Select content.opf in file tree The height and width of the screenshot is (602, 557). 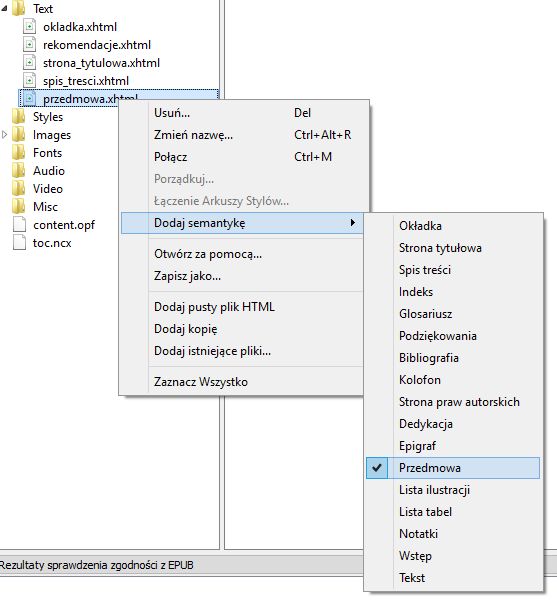64,225
